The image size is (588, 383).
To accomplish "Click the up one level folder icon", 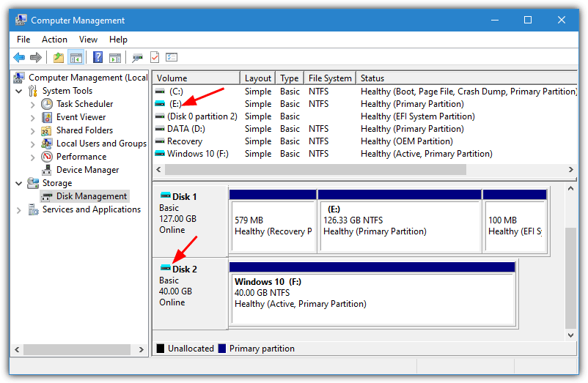I will [58, 57].
